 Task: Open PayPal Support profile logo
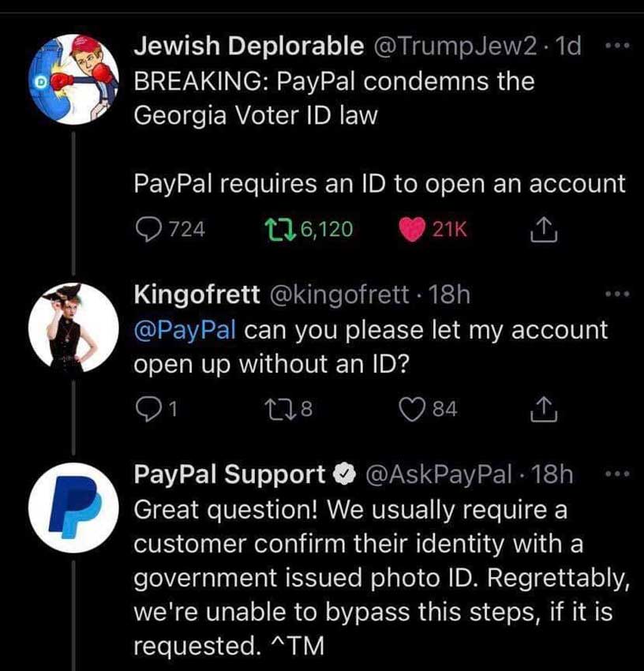(73, 508)
